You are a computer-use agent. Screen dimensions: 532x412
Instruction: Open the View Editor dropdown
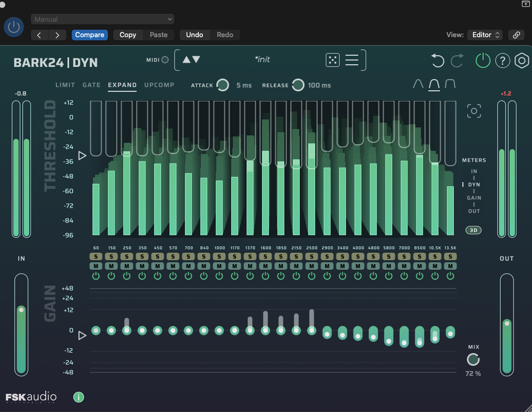[485, 35]
